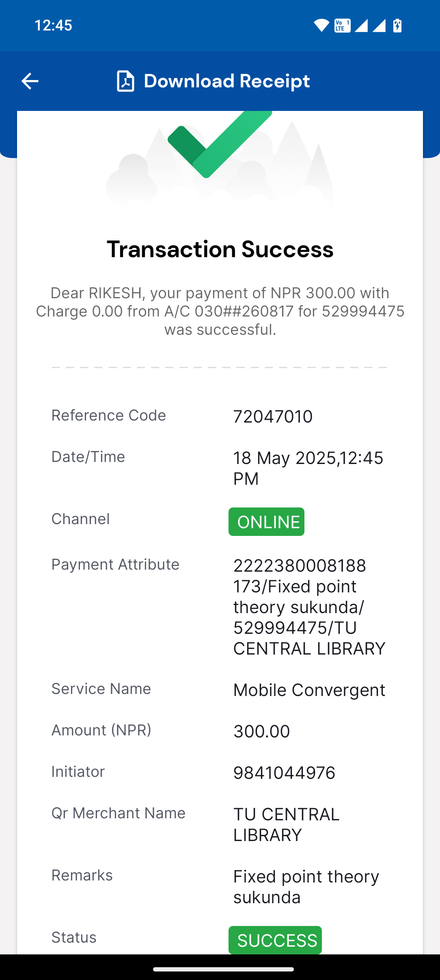Tap the VoLTE indicator icon

tap(342, 26)
